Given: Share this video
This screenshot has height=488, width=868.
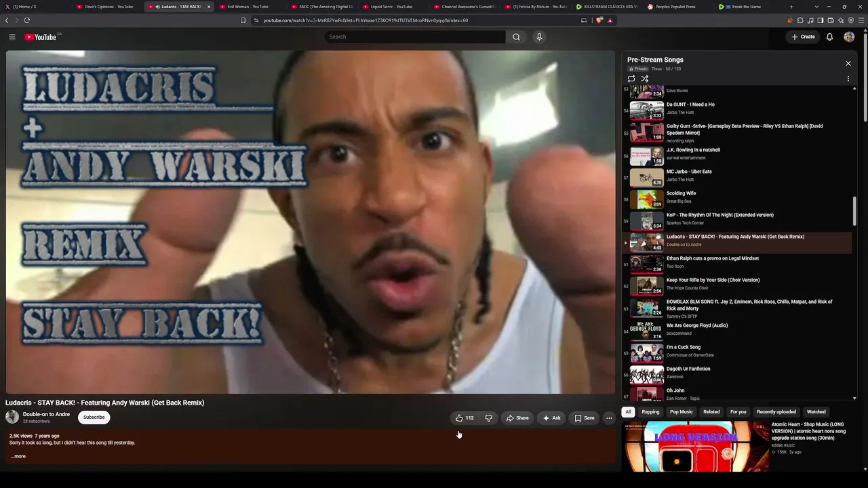Looking at the screenshot, I should tap(517, 418).
